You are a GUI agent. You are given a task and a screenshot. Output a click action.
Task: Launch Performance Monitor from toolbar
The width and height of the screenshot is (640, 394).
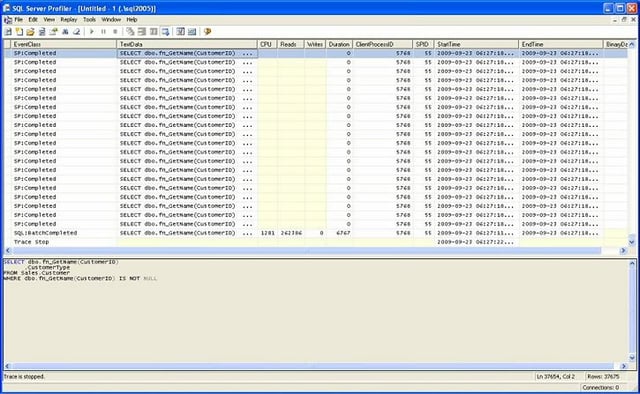point(192,31)
